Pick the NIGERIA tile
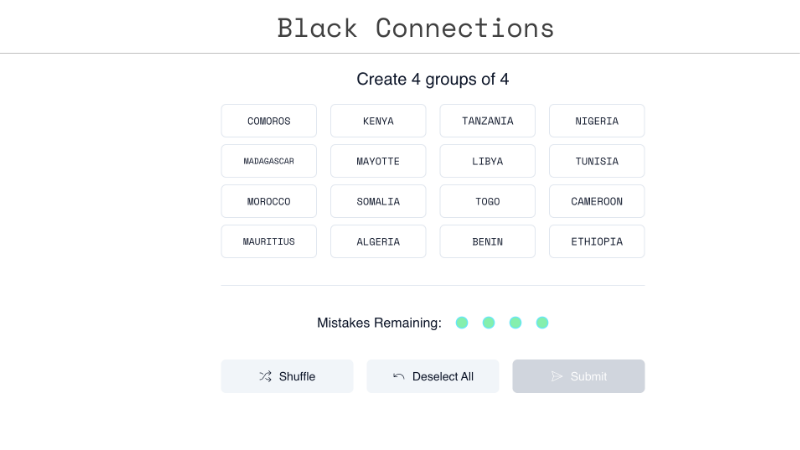Screen dimensions: 800x450 tap(596, 121)
